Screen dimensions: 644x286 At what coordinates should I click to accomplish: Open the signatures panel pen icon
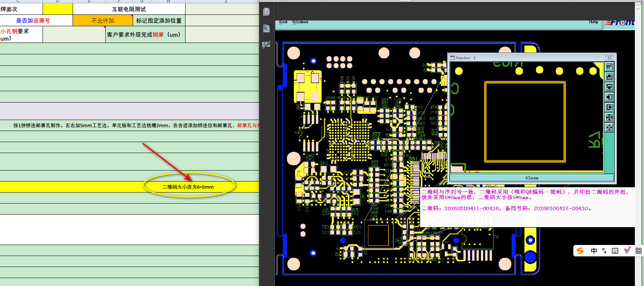click(x=266, y=45)
